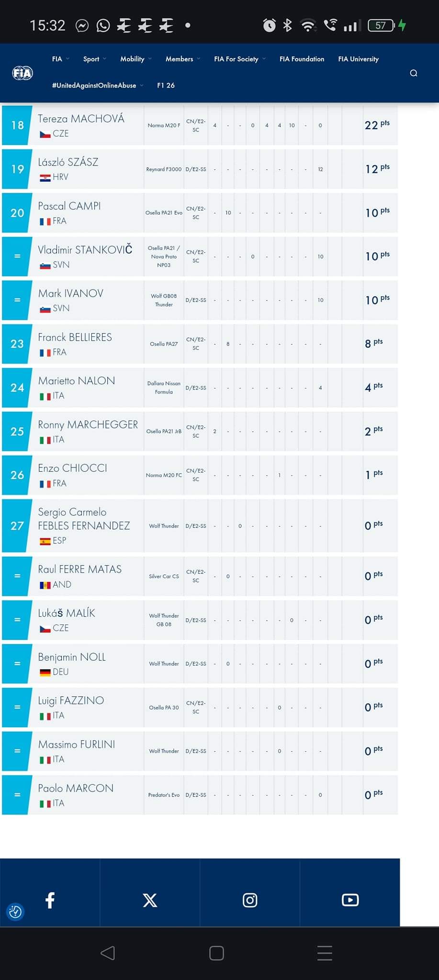Tap the cookie preferences icon
Viewport: 439px width, 980px height.
pos(15,912)
